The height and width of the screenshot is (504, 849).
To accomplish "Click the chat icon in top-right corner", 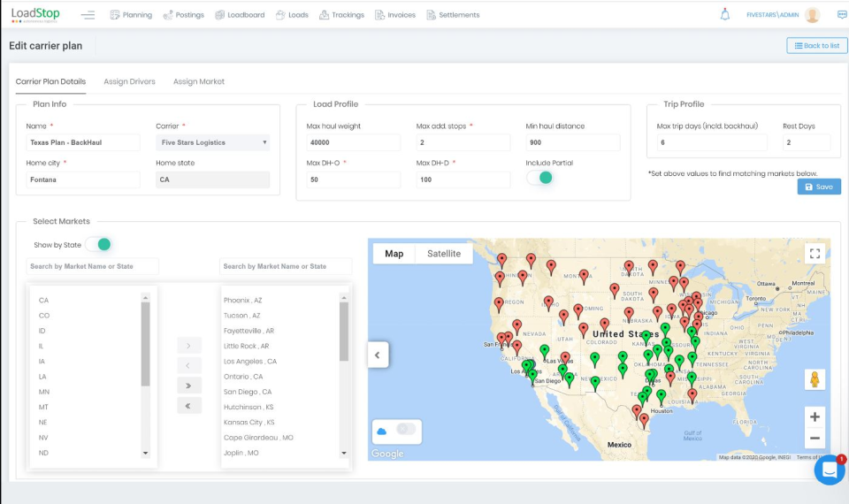I will click(x=842, y=15).
